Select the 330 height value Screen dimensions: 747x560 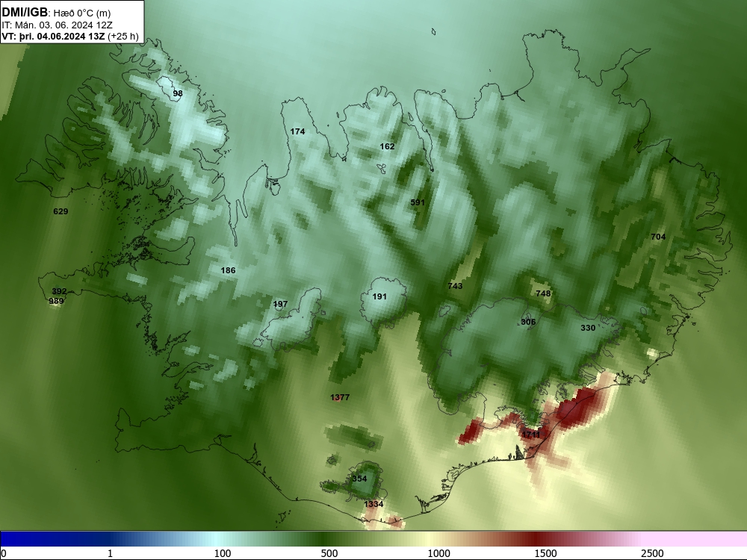click(x=588, y=328)
